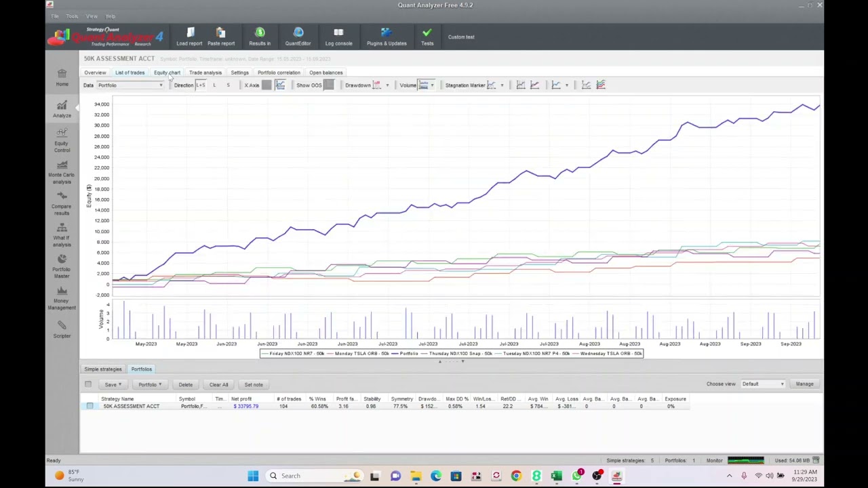Open the Save dropdown button
The height and width of the screenshot is (488, 868).
112,384
